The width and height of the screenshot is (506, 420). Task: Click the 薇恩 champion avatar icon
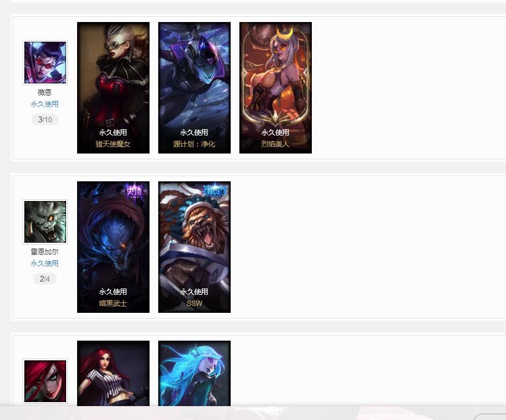(x=45, y=63)
